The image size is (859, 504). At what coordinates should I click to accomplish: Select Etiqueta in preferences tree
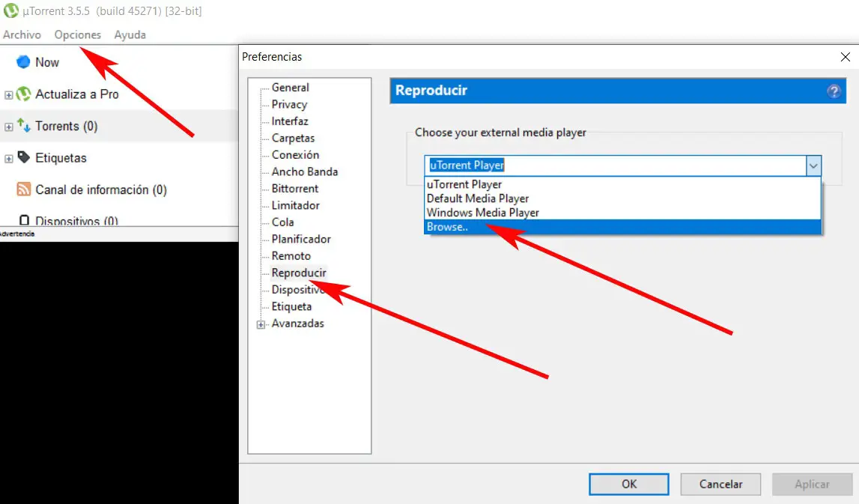(291, 306)
